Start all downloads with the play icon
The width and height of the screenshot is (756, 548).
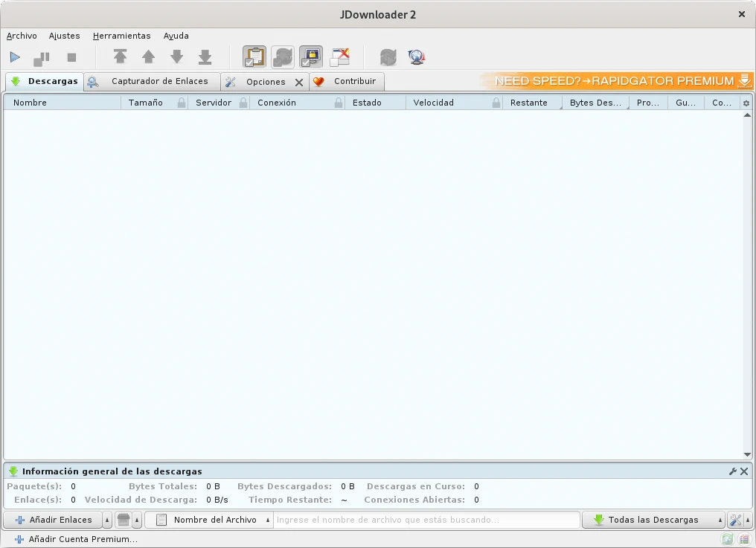click(x=15, y=57)
